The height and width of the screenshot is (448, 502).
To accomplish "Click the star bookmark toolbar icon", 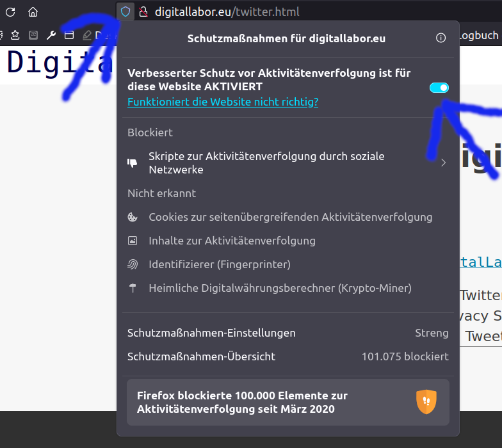I will [15, 35].
